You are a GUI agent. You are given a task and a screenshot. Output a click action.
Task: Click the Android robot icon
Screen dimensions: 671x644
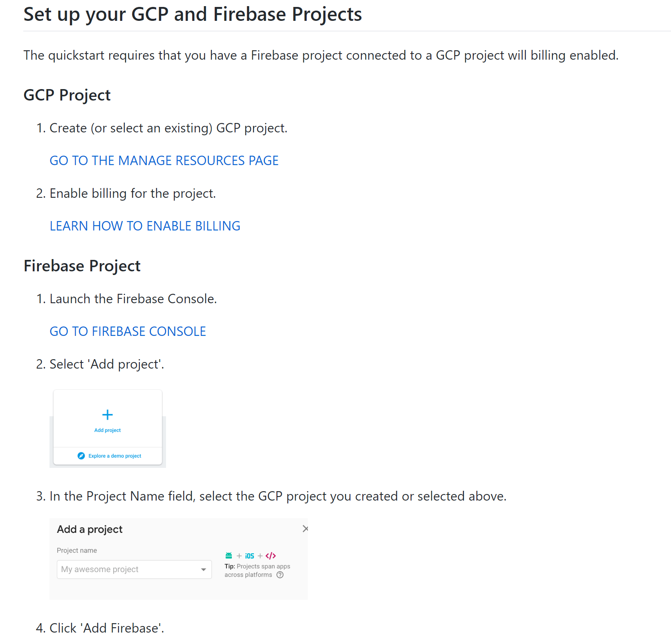(229, 555)
